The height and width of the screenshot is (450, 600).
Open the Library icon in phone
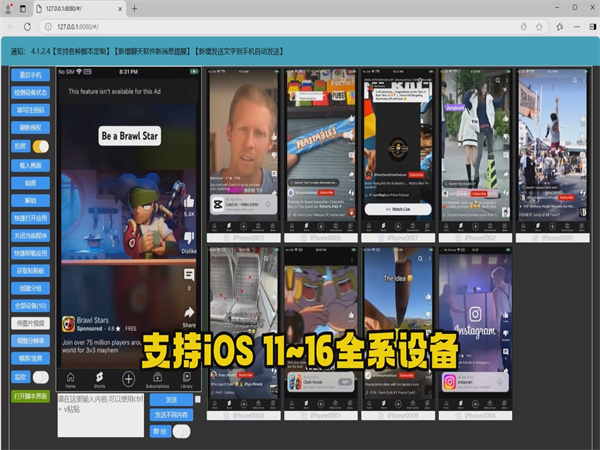coord(187,378)
